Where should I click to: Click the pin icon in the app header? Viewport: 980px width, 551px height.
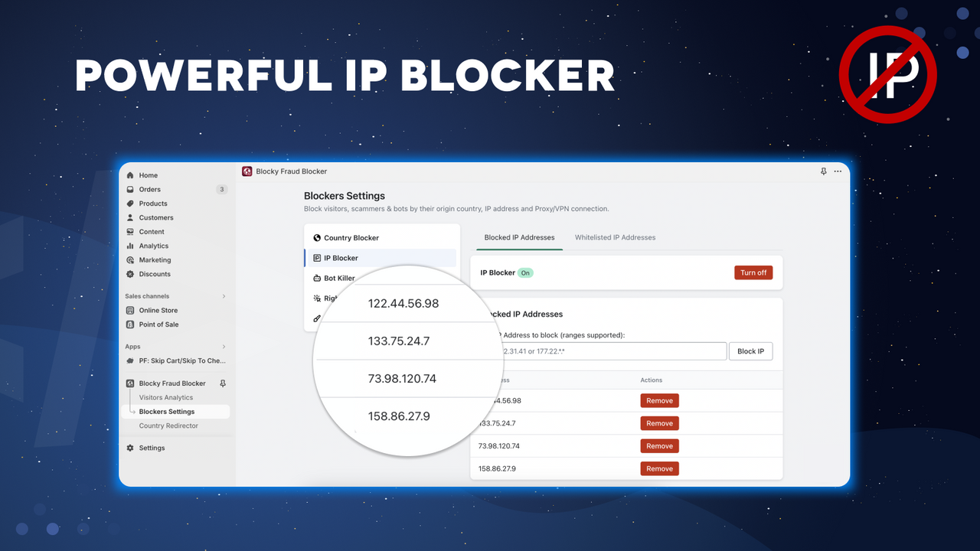(x=824, y=171)
